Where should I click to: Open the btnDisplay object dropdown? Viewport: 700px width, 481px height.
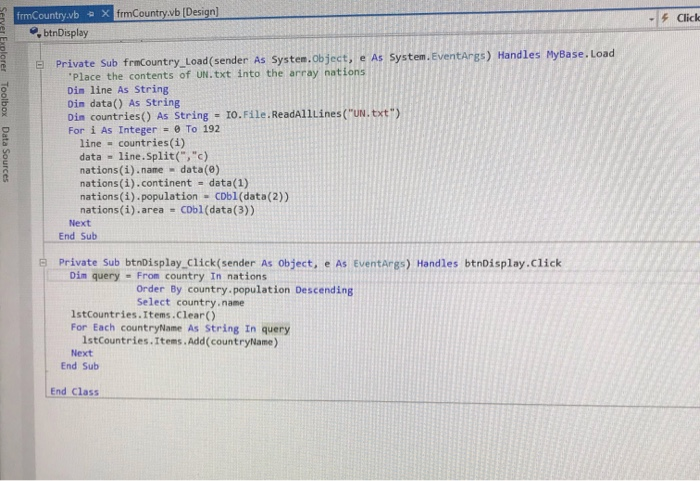pyautogui.click(x=65, y=33)
